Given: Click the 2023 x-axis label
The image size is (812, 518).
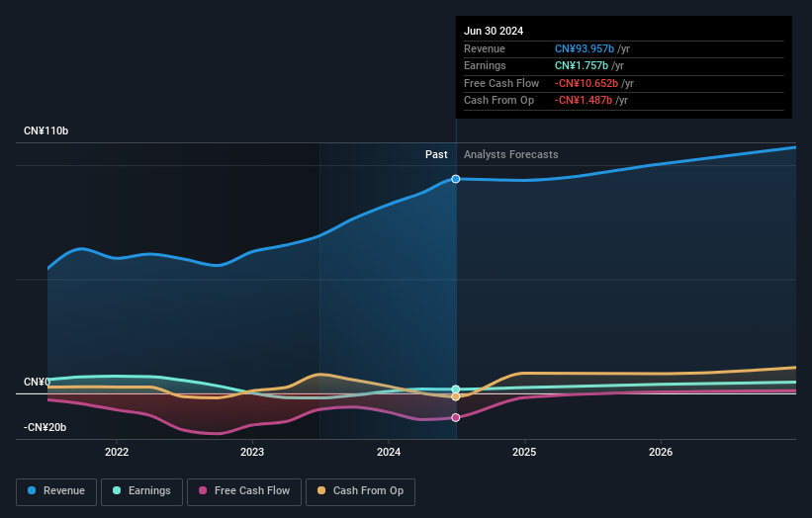Looking at the screenshot, I should (252, 452).
